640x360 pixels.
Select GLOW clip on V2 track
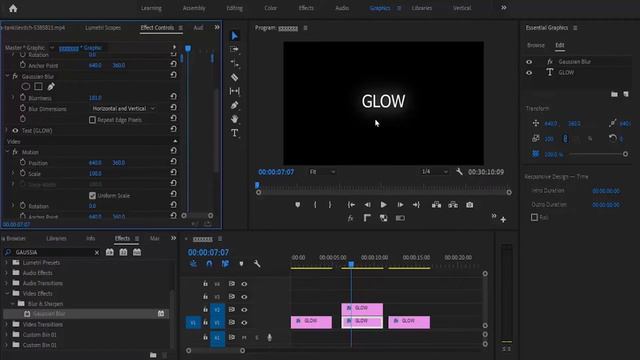click(362, 309)
